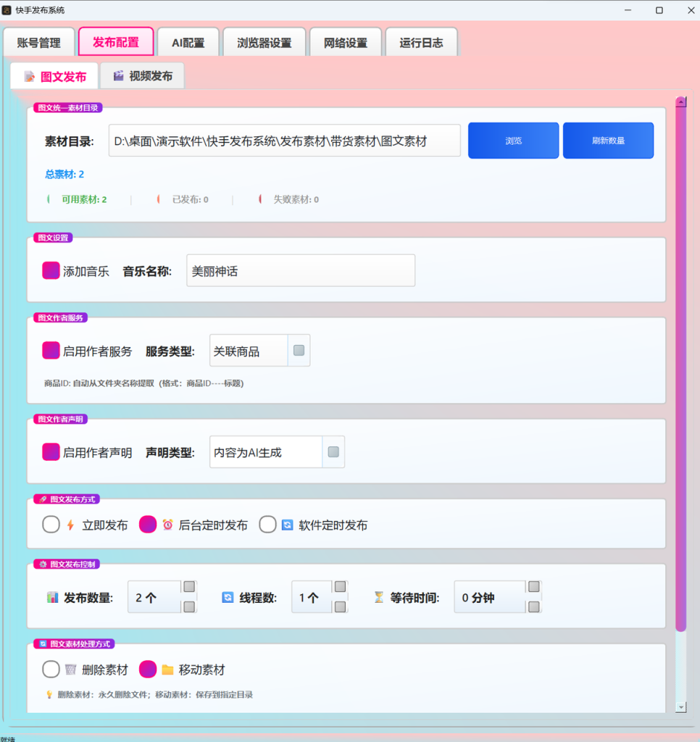Screen dimensions: 700x742
Task: Switch to the 账号管理 tab
Action: [39, 43]
